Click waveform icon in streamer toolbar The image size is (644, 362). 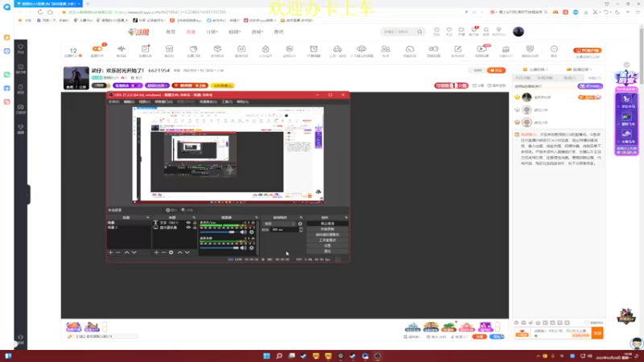point(122,51)
